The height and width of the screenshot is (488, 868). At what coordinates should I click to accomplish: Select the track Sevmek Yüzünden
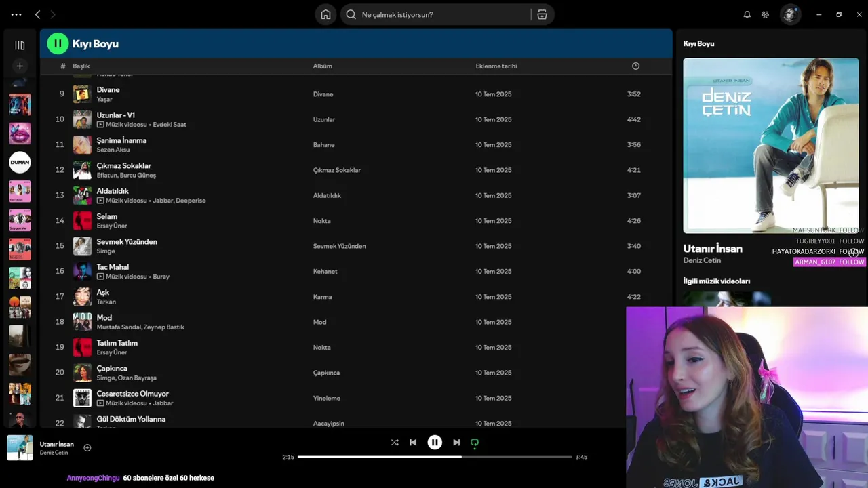[x=127, y=241]
